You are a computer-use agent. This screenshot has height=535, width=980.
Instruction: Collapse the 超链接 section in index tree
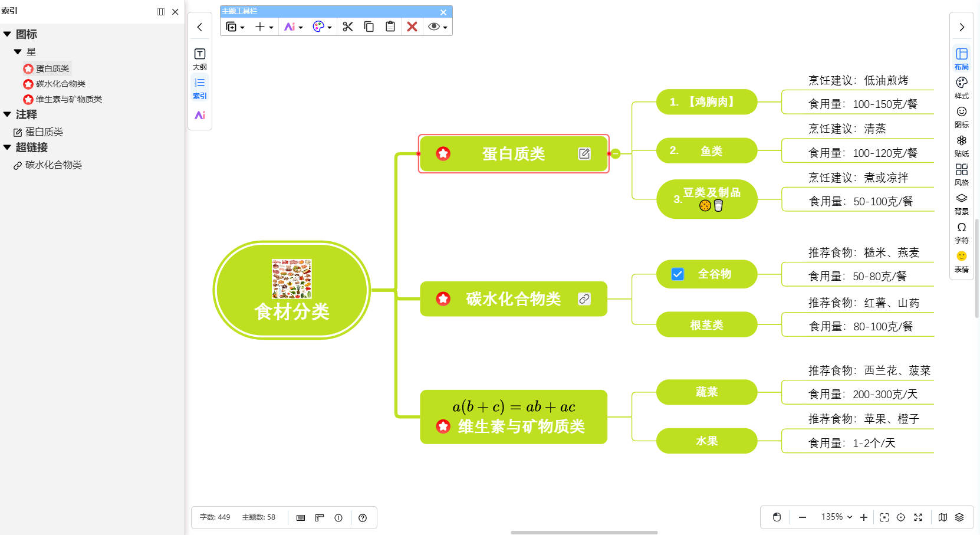7,147
